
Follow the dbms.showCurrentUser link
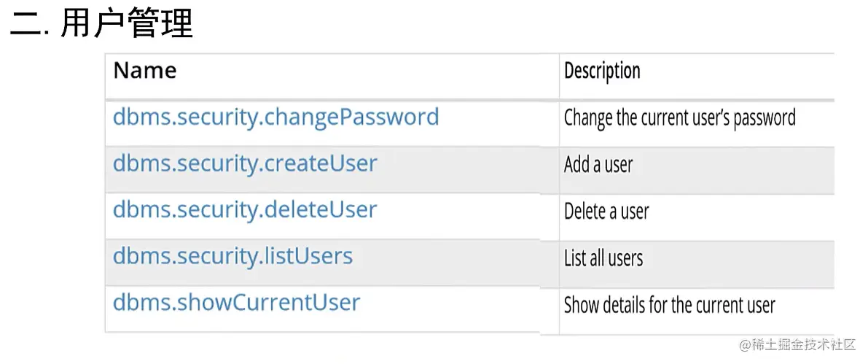click(x=236, y=303)
